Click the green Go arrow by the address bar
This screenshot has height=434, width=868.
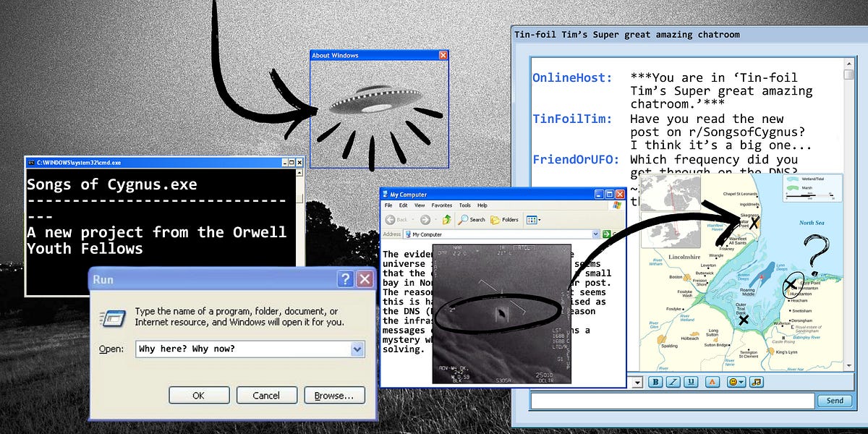point(606,234)
